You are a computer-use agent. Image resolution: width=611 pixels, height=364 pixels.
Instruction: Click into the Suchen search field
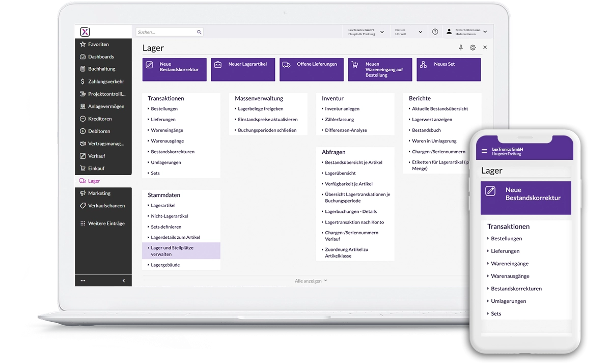pyautogui.click(x=165, y=32)
